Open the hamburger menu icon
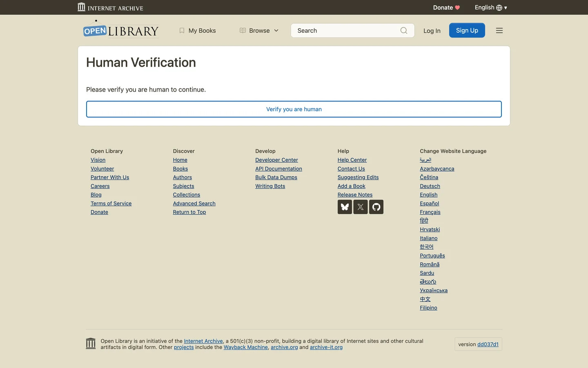The height and width of the screenshot is (368, 588). (499, 31)
